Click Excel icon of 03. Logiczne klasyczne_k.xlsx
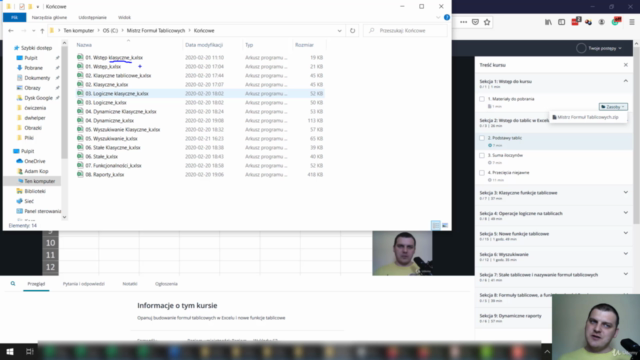The height and width of the screenshot is (360, 640). pos(80,93)
